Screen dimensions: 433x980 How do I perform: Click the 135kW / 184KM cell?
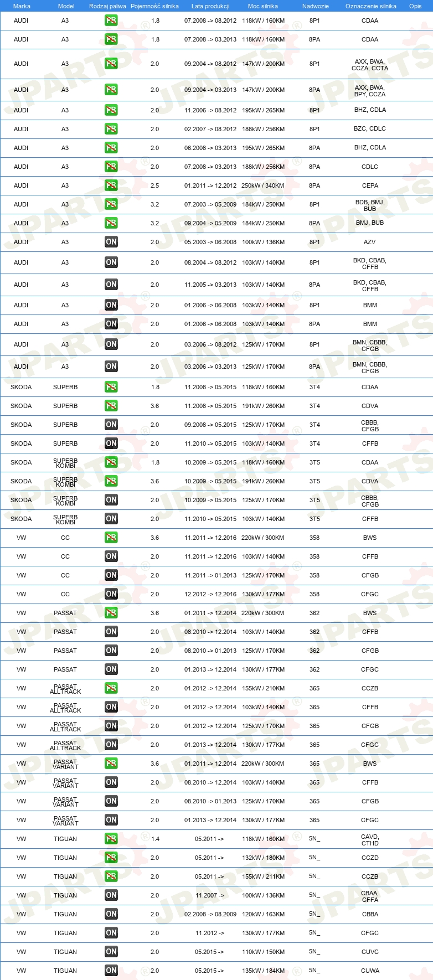[263, 971]
